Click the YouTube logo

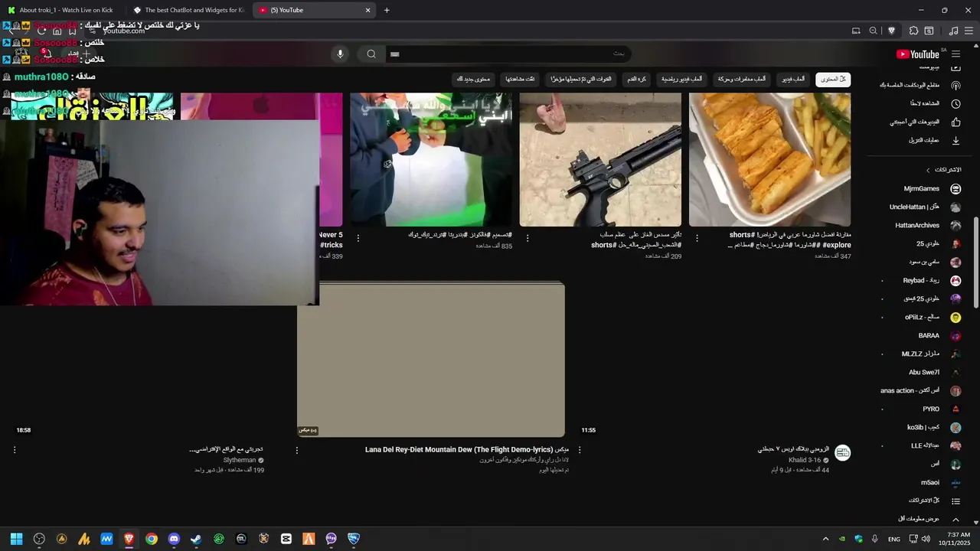pyautogui.click(x=917, y=54)
